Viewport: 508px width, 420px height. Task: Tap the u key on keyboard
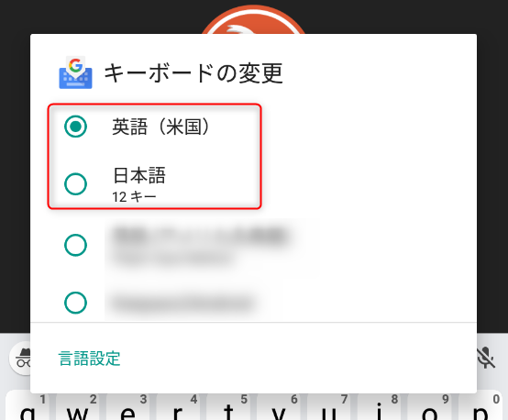pyautogui.click(x=329, y=407)
